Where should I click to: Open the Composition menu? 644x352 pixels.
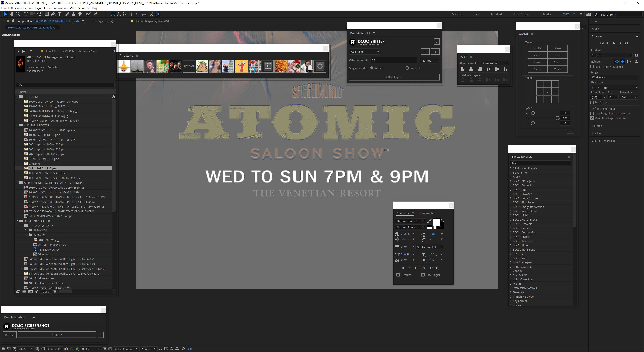point(24,8)
